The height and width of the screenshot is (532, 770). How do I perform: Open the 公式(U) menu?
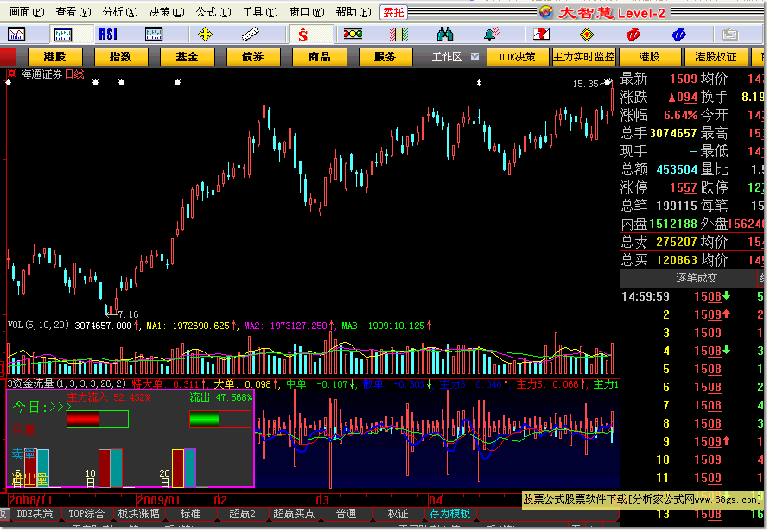[213, 12]
